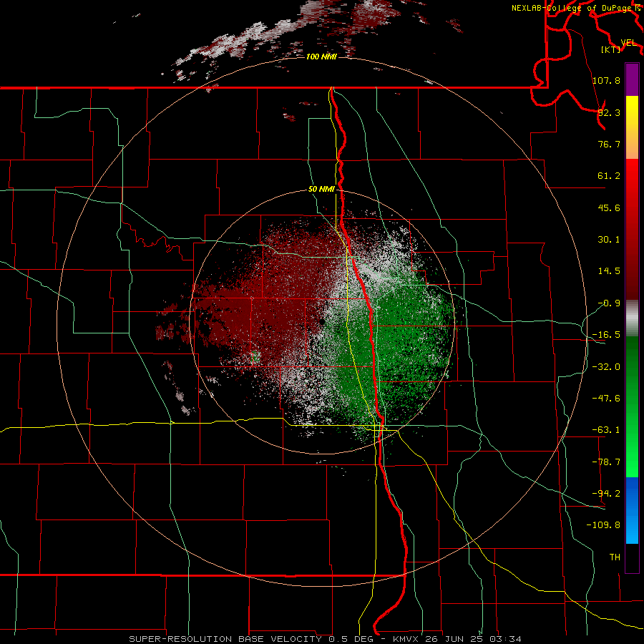
Task: Click the 92.3 legend value
Action: click(609, 112)
